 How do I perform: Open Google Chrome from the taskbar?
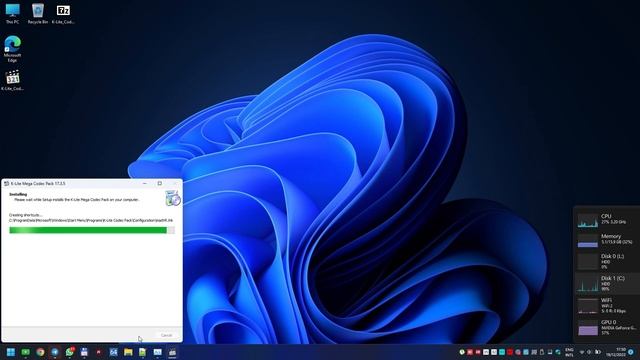(40, 352)
